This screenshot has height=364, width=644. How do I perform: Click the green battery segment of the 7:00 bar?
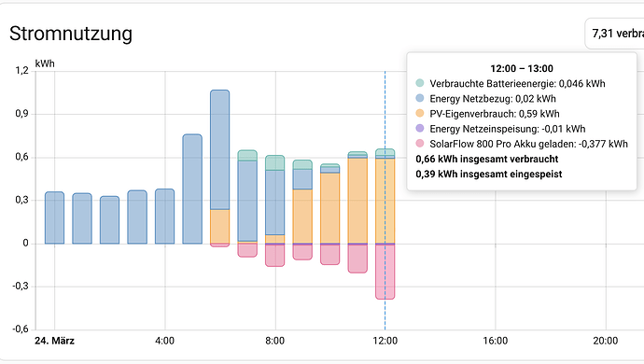coord(247,155)
